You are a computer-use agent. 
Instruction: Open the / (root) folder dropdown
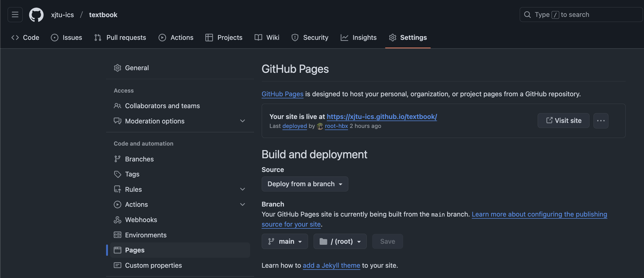340,242
